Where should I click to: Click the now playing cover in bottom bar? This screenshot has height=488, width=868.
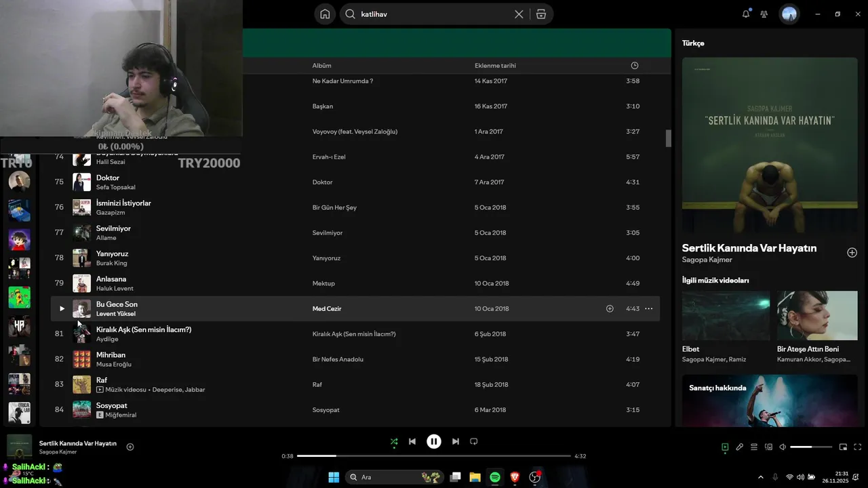[20, 447]
